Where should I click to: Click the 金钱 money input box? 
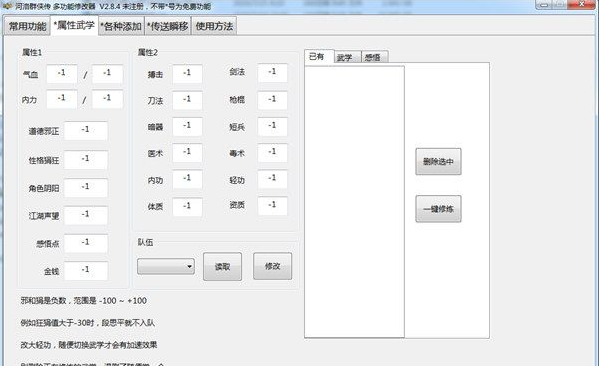[x=86, y=270]
